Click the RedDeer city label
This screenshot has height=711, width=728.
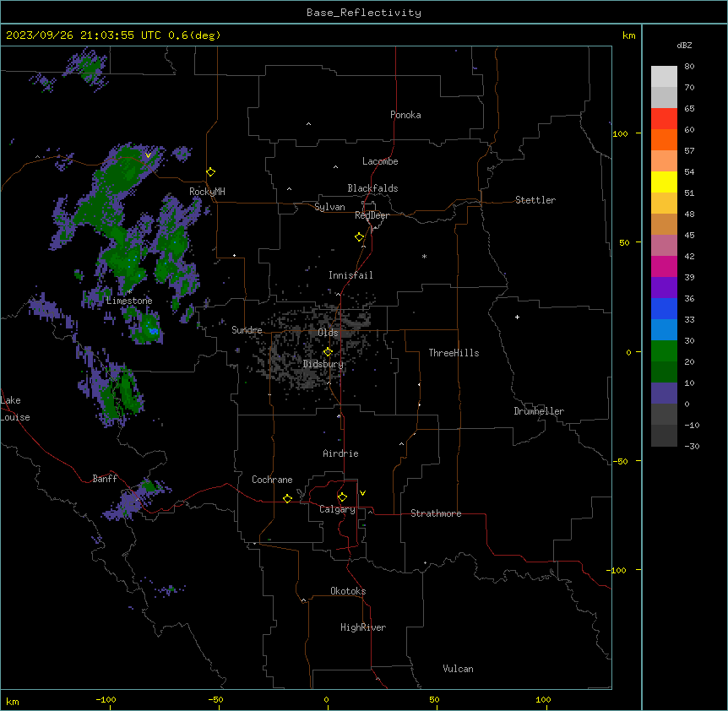pyautogui.click(x=372, y=215)
